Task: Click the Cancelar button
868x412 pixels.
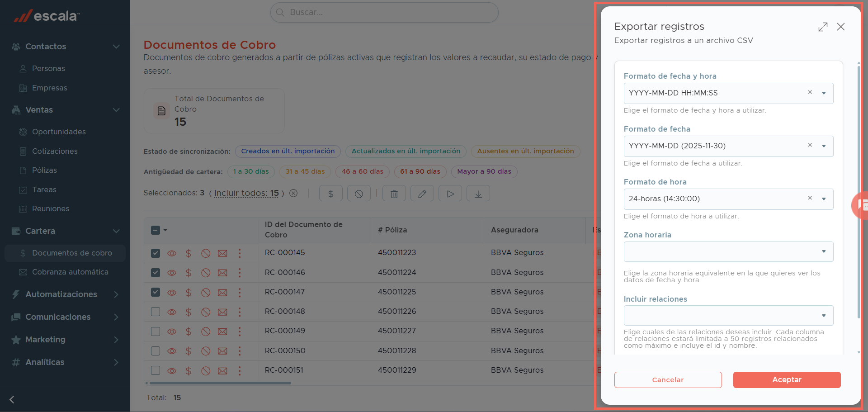Action: click(668, 380)
